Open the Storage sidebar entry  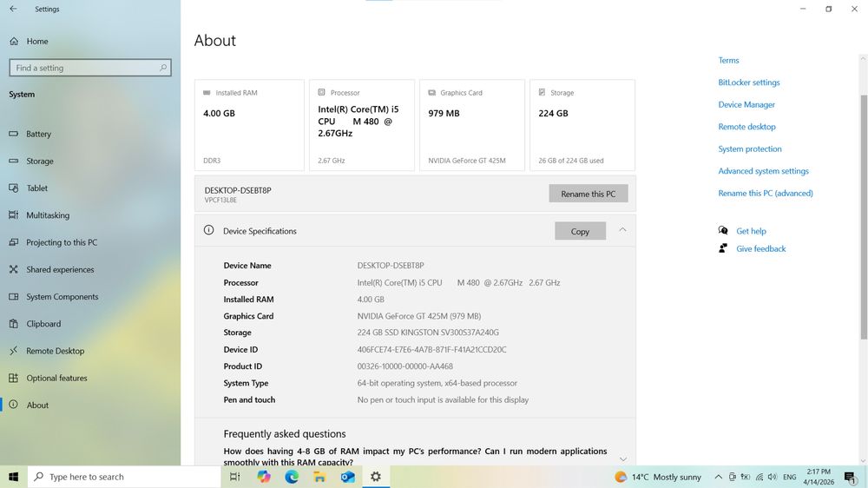pos(40,162)
